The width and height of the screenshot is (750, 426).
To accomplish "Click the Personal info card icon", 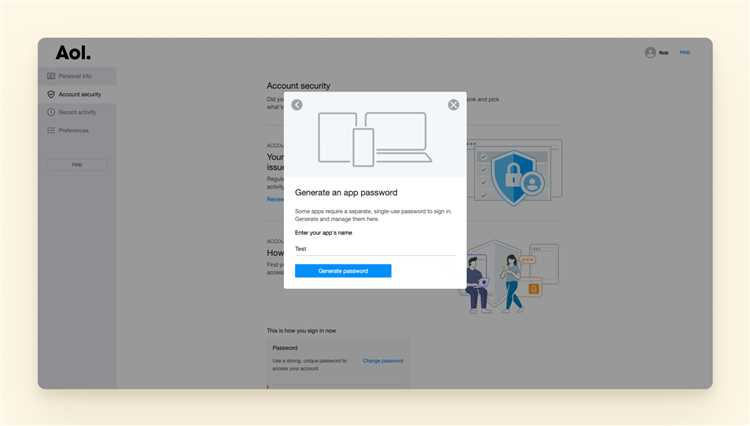I will click(51, 76).
